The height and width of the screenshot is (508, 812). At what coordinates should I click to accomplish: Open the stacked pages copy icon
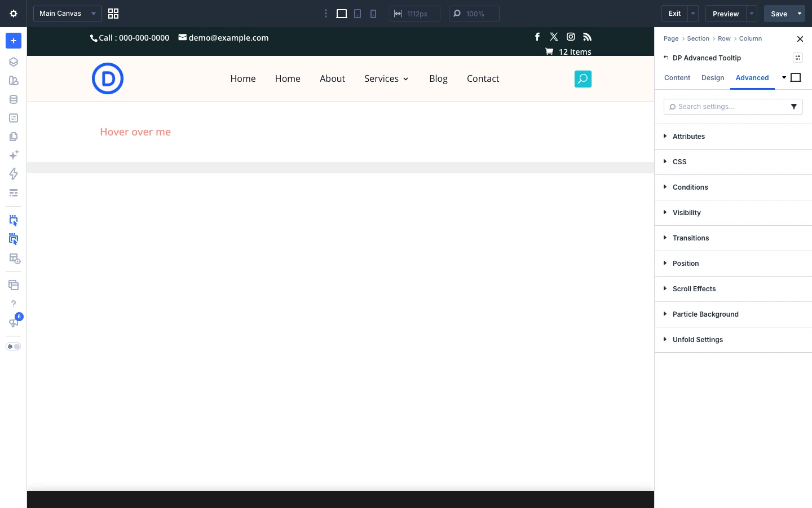click(x=14, y=137)
